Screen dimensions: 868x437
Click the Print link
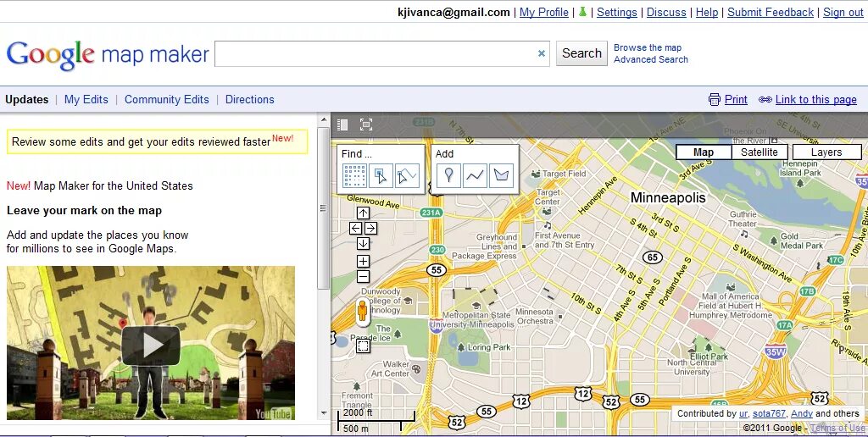point(736,100)
